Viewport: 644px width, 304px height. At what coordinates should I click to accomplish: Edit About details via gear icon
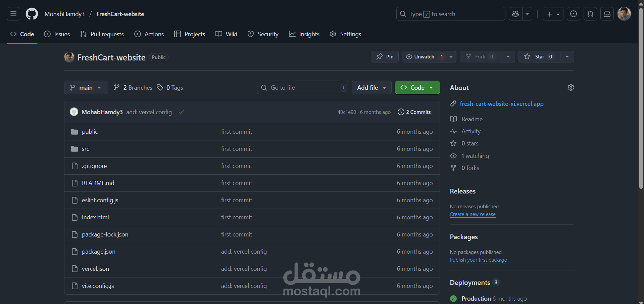coord(571,87)
